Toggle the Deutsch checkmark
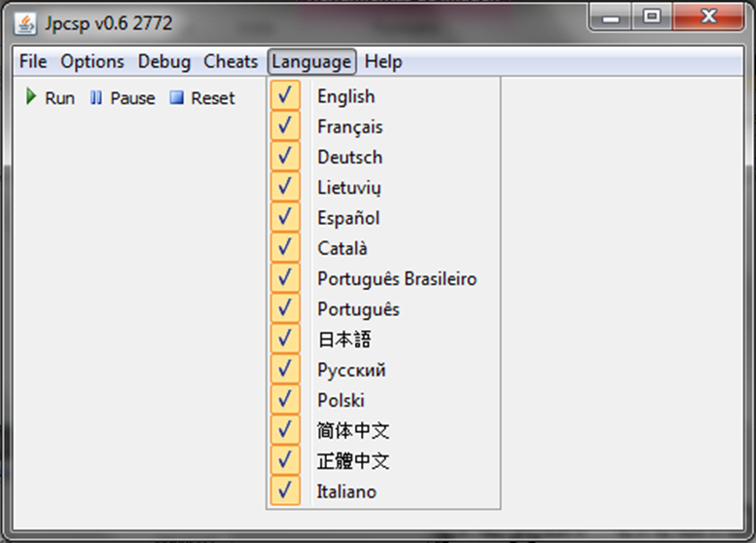Viewport: 756px width, 543px height. tap(285, 157)
